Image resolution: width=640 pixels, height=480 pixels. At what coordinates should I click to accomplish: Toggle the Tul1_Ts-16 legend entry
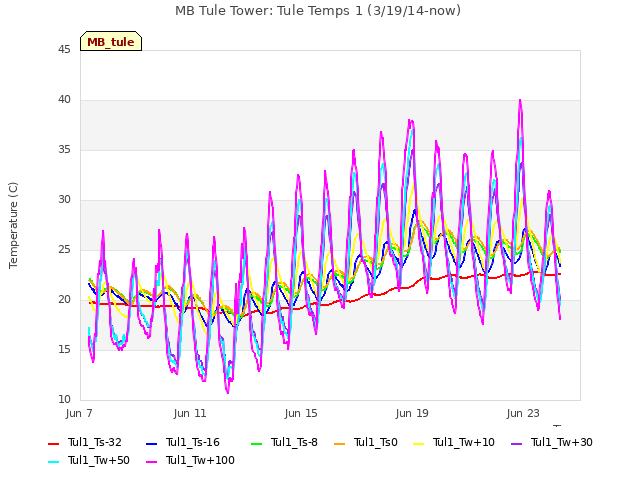(x=183, y=442)
